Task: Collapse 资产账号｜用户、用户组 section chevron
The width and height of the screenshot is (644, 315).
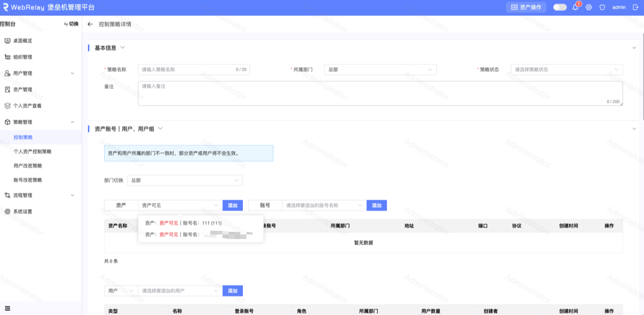Action: pyautogui.click(x=160, y=128)
